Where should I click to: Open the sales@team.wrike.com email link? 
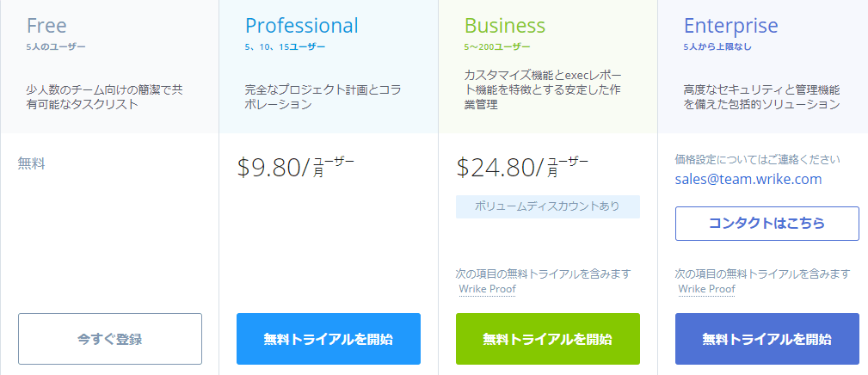coord(748,179)
